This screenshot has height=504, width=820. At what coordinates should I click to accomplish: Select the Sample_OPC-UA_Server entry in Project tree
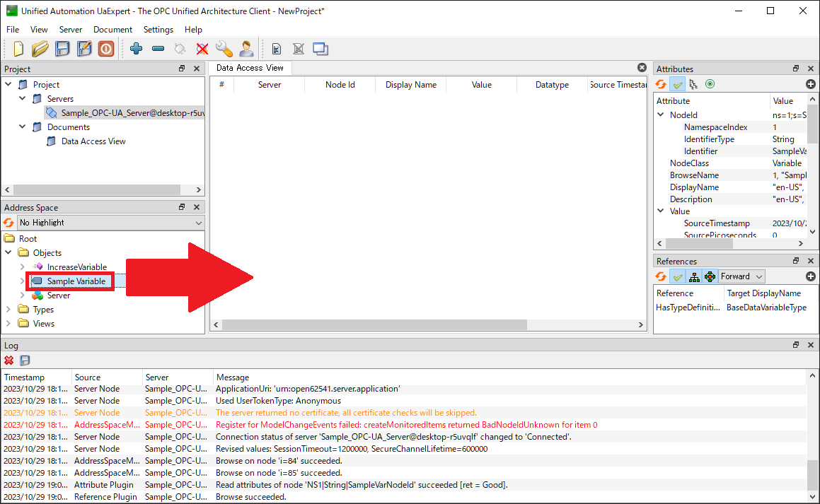(132, 113)
